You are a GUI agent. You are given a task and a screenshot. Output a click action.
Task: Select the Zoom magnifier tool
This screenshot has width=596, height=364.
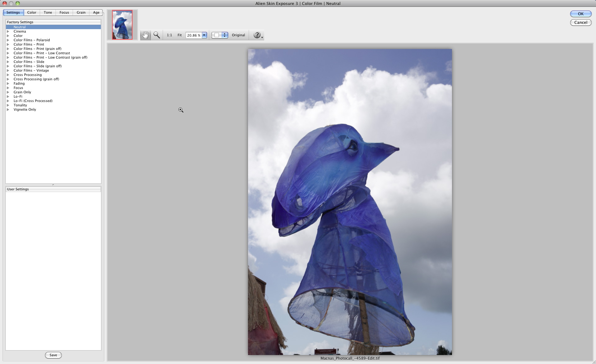coord(157,35)
